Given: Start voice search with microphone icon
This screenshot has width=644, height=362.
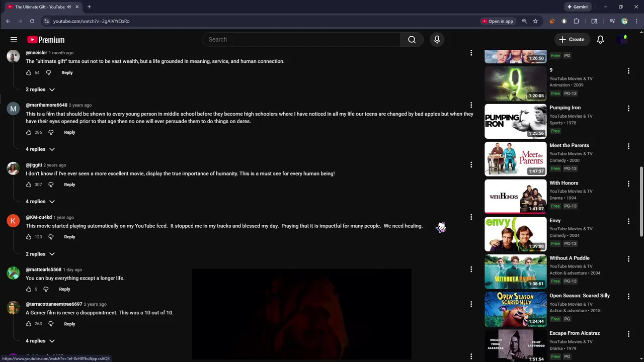Looking at the screenshot, I should tap(437, 40).
